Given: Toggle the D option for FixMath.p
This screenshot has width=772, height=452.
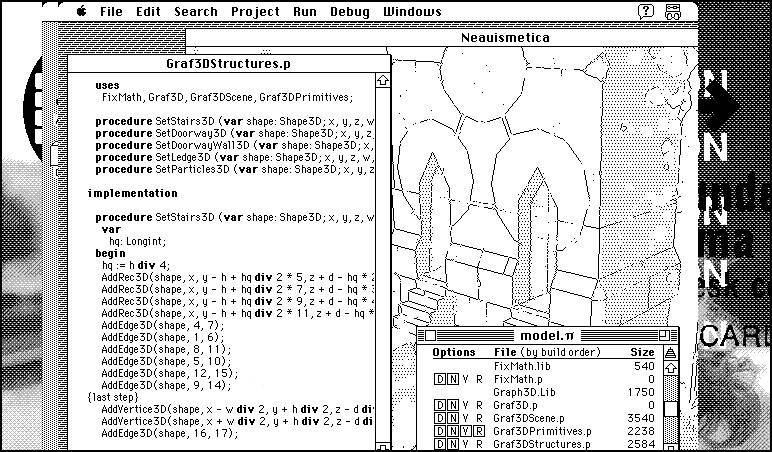Looking at the screenshot, I should pyautogui.click(x=439, y=380).
